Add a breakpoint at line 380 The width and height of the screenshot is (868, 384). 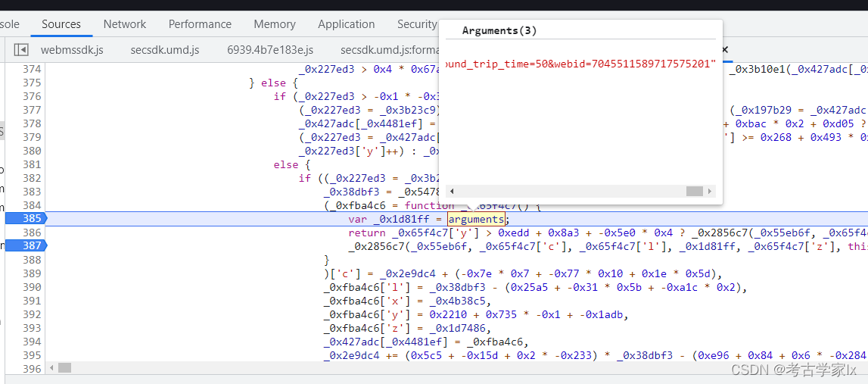[32, 151]
